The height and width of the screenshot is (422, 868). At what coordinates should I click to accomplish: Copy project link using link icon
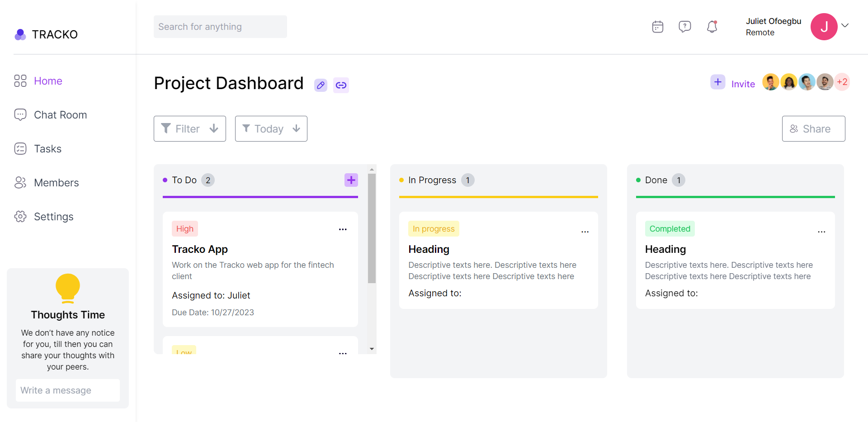pos(341,85)
